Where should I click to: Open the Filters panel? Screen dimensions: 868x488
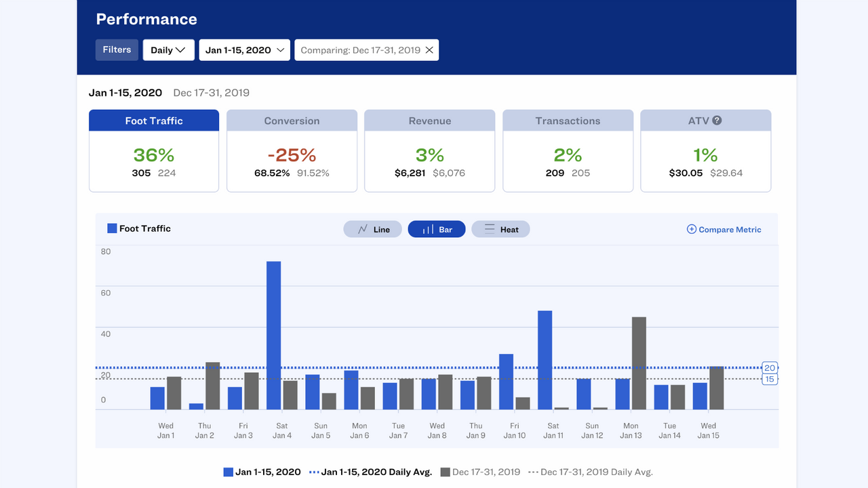116,49
